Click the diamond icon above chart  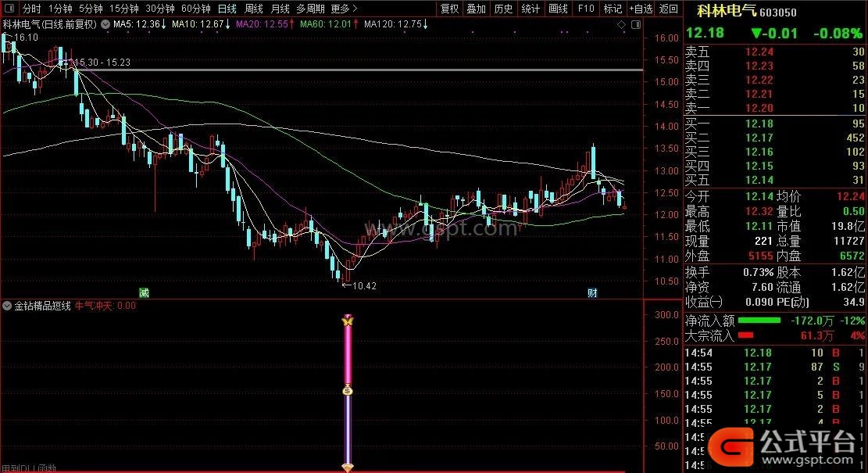point(622,24)
